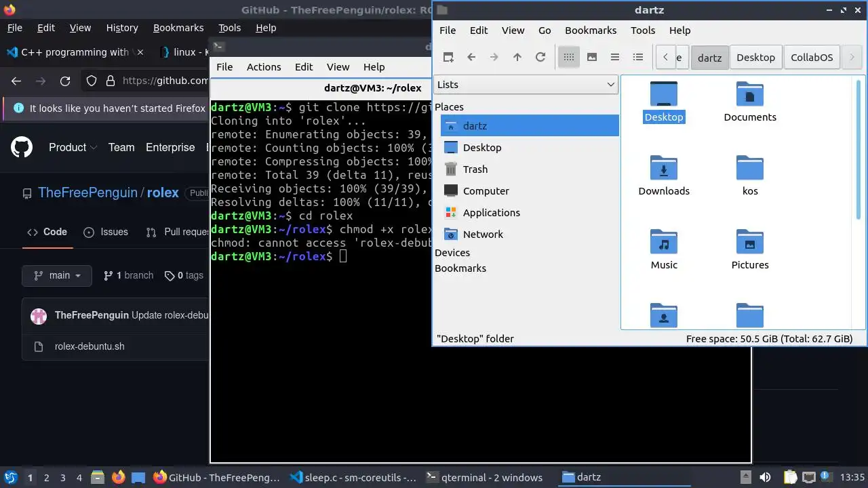Open the file manager Bookmarks menu
This screenshot has width=868, height=488.
(591, 30)
